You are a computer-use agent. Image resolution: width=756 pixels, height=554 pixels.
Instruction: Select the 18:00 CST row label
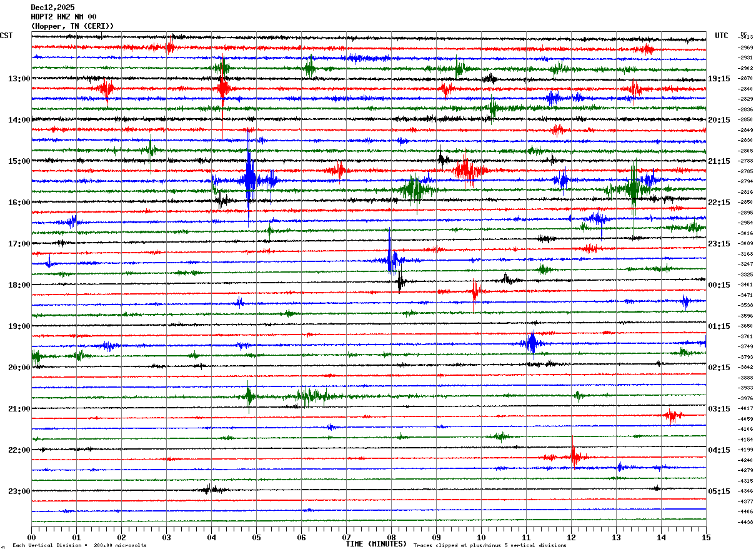tap(19, 285)
